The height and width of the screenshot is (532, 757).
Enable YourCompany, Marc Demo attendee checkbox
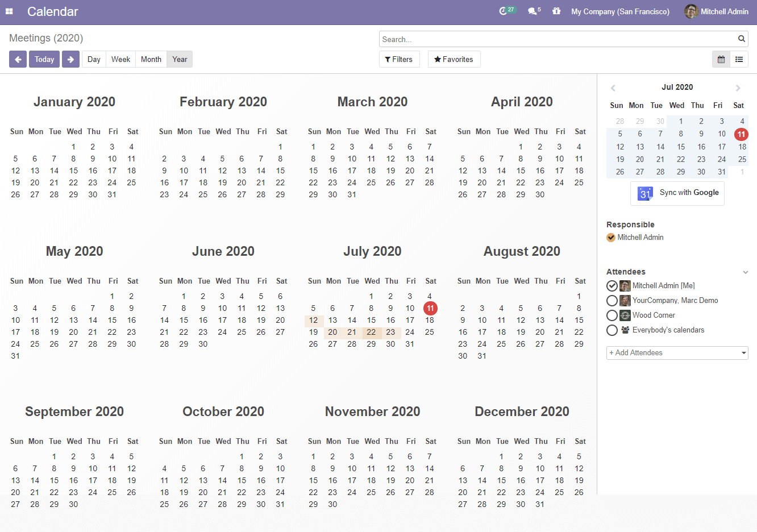(612, 301)
